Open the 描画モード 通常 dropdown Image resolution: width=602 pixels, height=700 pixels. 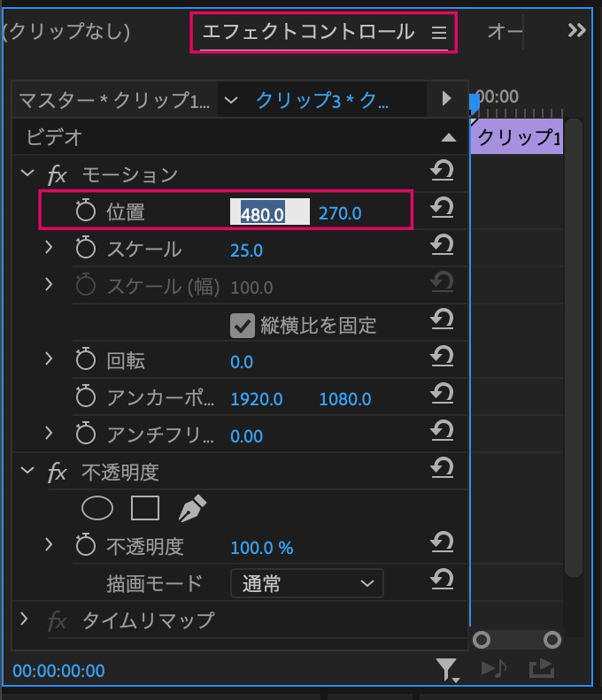pyautogui.click(x=307, y=583)
